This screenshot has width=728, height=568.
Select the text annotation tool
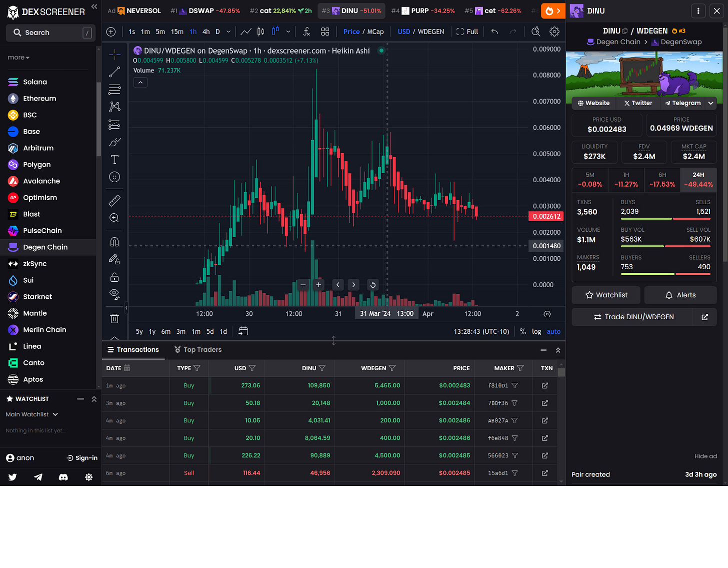114,160
